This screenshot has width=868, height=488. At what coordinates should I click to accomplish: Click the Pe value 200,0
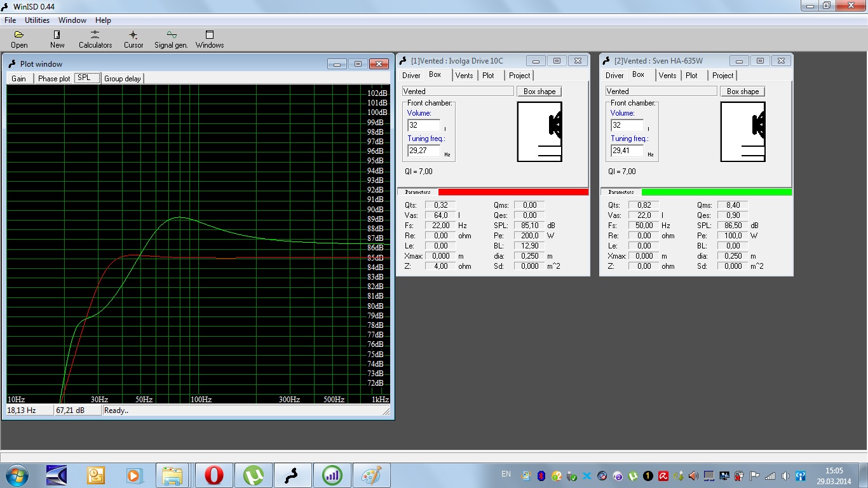pyautogui.click(x=529, y=236)
